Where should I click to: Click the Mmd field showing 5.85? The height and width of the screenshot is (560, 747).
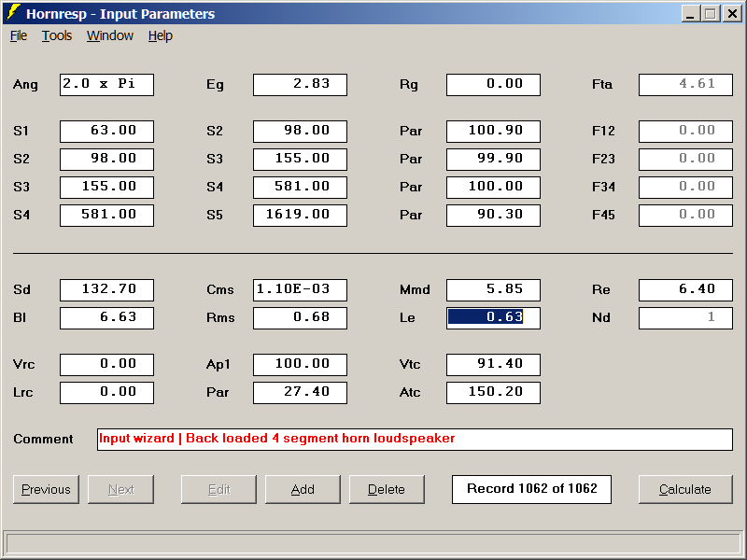(493, 290)
